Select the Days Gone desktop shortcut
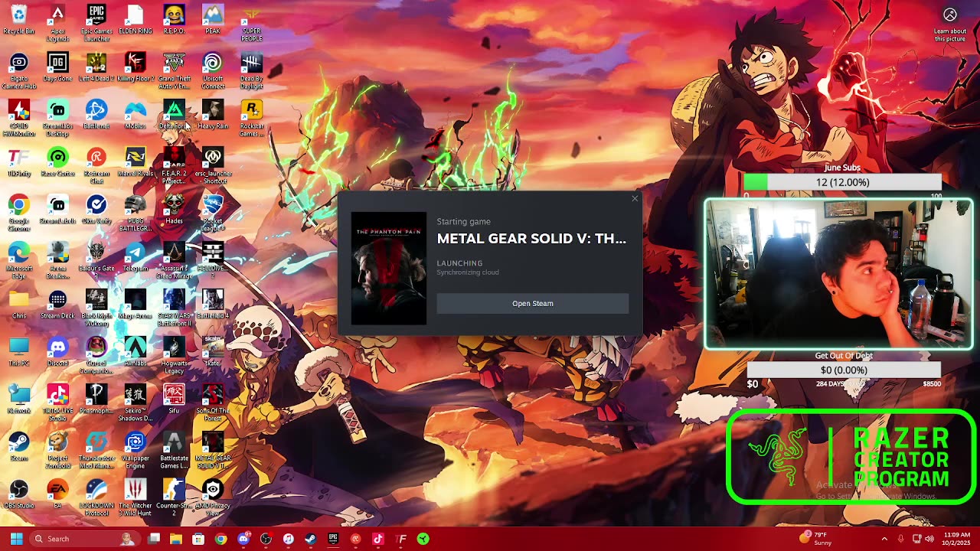 [57, 68]
